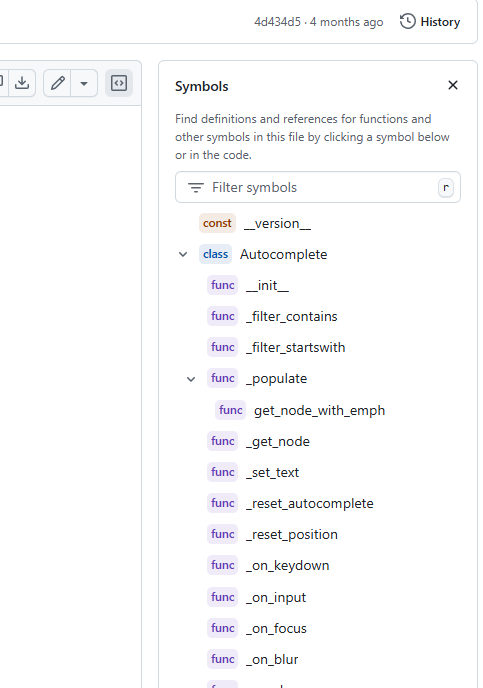The image size is (483, 688).
Task: Close the Symbols panel
Action: [x=453, y=85]
